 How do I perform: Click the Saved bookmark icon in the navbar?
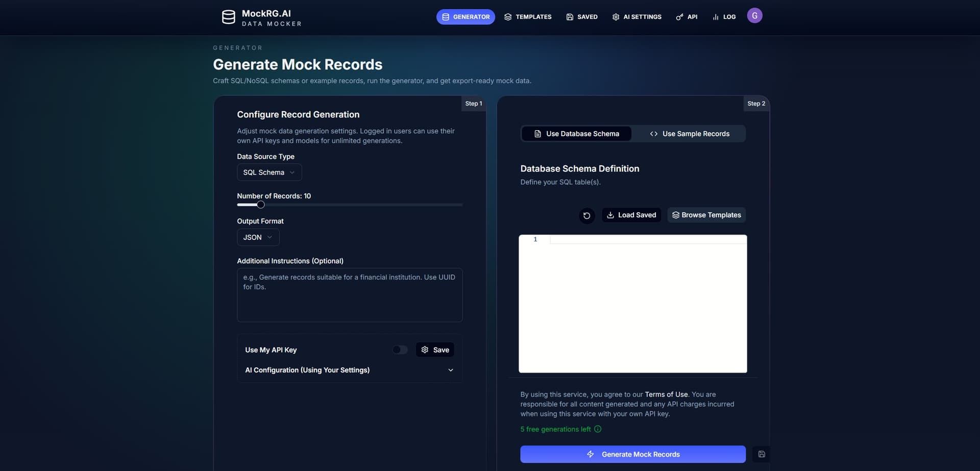pyautogui.click(x=569, y=16)
